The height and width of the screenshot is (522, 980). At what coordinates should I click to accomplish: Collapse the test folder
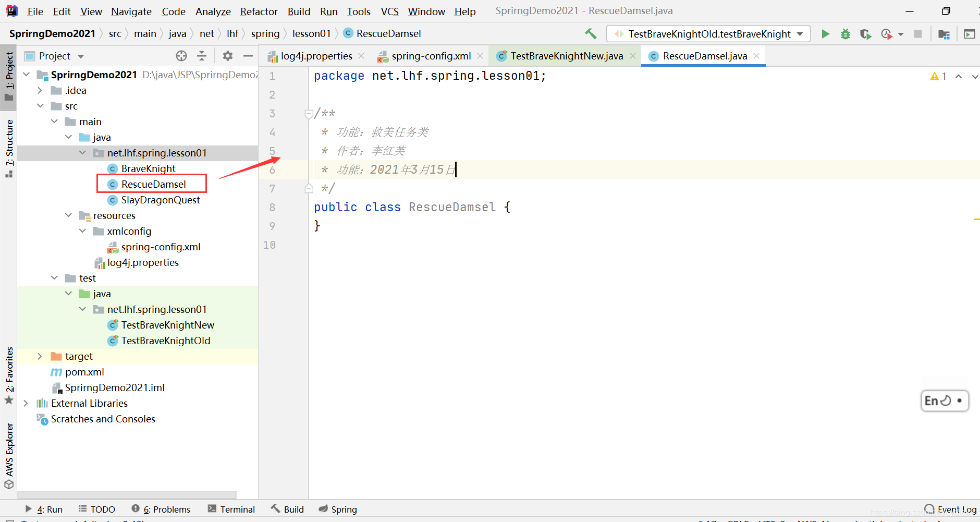click(x=54, y=278)
